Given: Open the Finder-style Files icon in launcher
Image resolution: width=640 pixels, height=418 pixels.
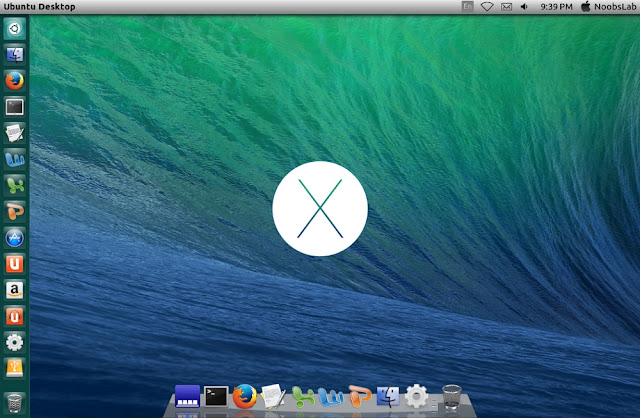Looking at the screenshot, I should [x=15, y=55].
